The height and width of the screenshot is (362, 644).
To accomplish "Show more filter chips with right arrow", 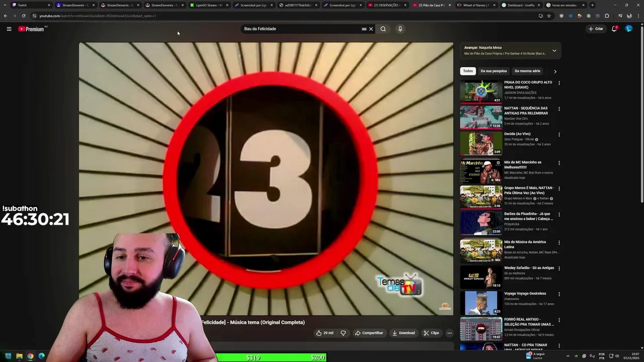I will pos(555,71).
